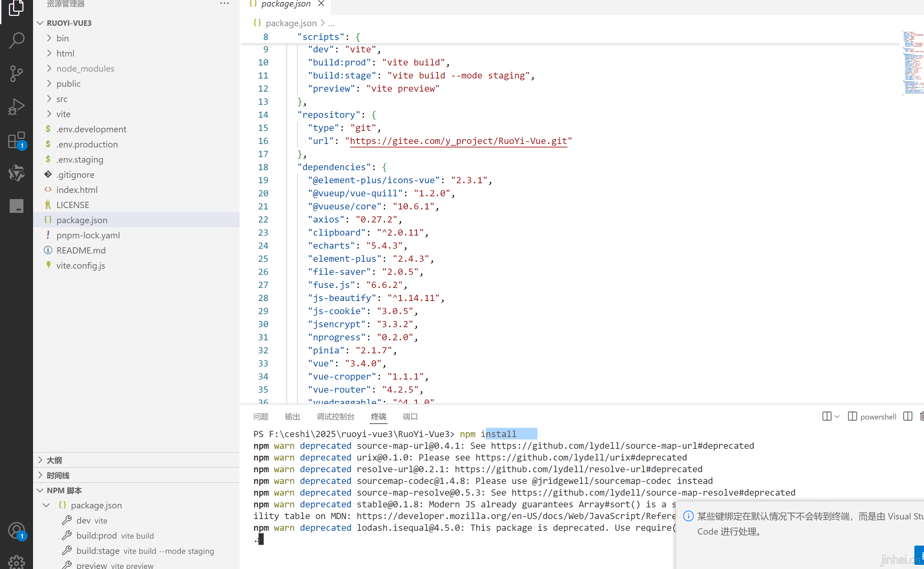Image resolution: width=924 pixels, height=569 pixels.
Task: Expand the public folder
Action: pos(49,84)
